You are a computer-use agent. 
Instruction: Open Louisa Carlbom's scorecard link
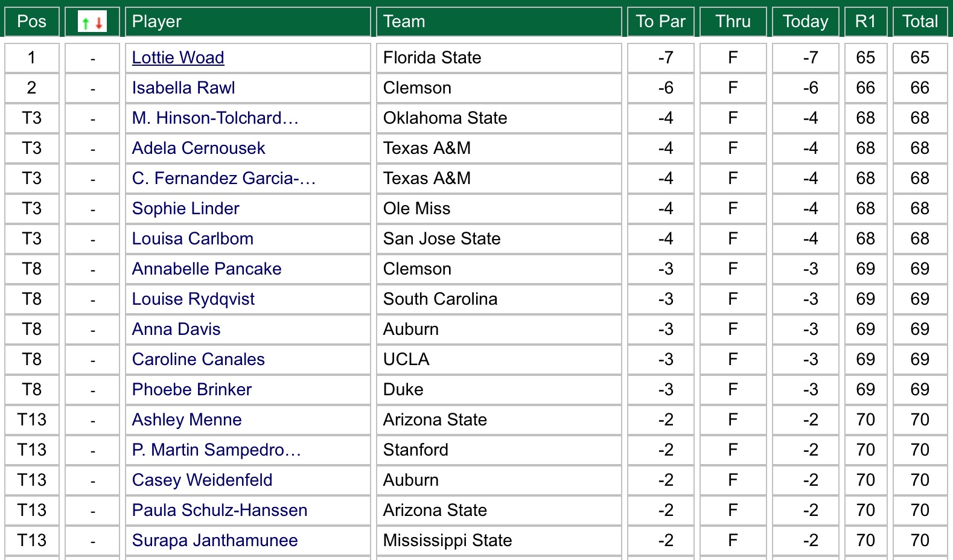(193, 239)
